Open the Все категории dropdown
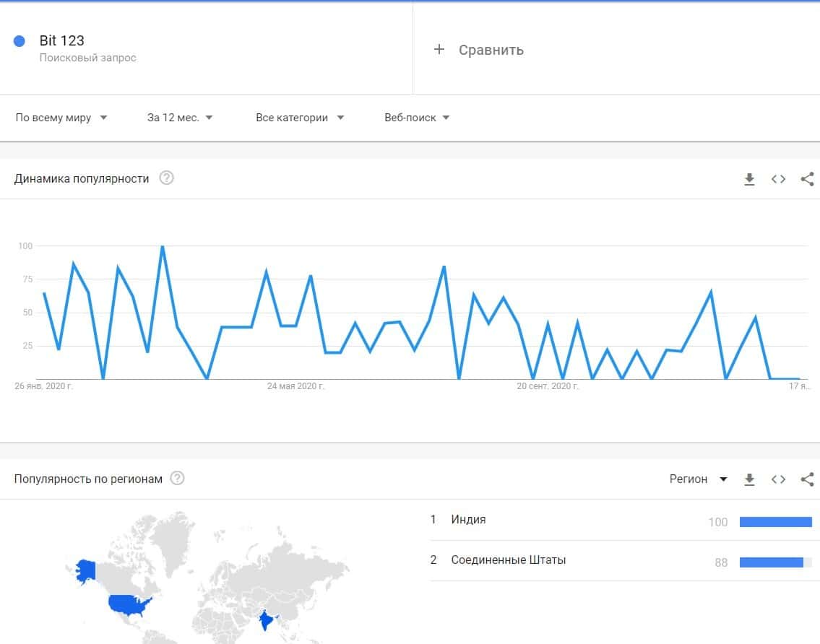 (300, 118)
